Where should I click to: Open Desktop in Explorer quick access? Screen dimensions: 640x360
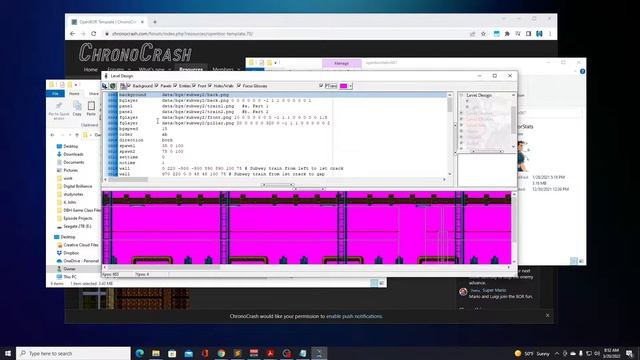tap(67, 146)
